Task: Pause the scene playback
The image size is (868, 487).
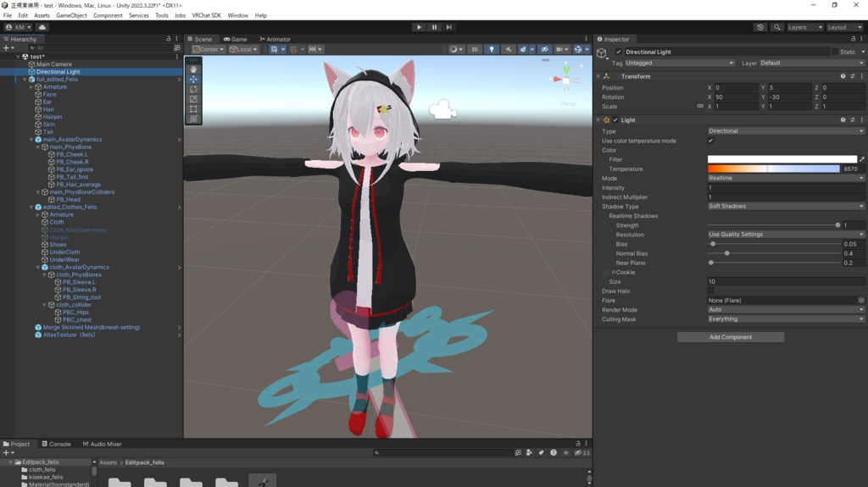Action: 434,27
